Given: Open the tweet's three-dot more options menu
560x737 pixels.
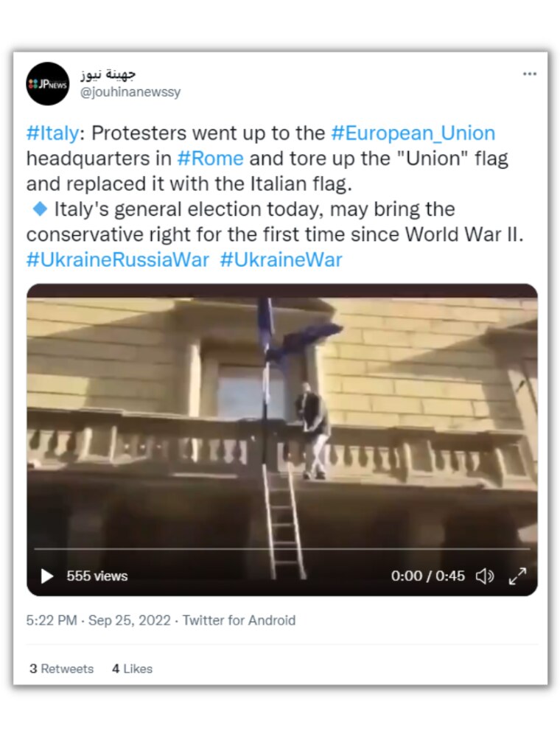Looking at the screenshot, I should pos(529,74).
